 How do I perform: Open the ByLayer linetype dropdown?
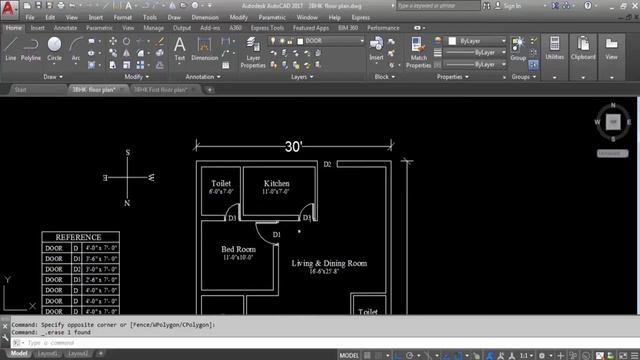(503, 64)
